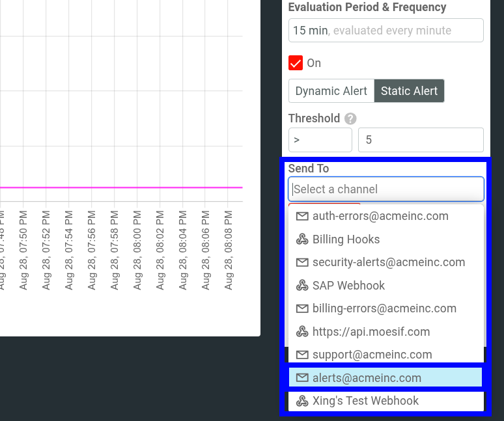The height and width of the screenshot is (421, 504).
Task: Open the Threshold comparison operator dropdown
Action: [320, 140]
